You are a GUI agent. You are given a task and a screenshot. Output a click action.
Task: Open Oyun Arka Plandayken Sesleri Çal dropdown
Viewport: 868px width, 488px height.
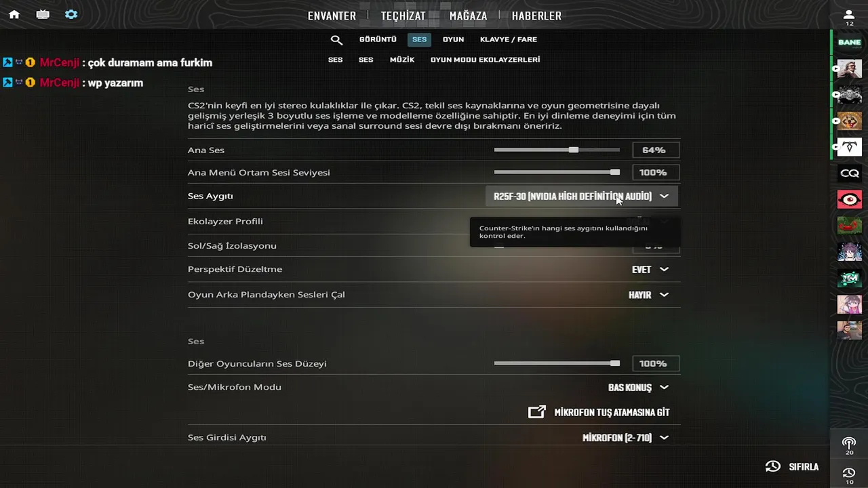point(648,295)
